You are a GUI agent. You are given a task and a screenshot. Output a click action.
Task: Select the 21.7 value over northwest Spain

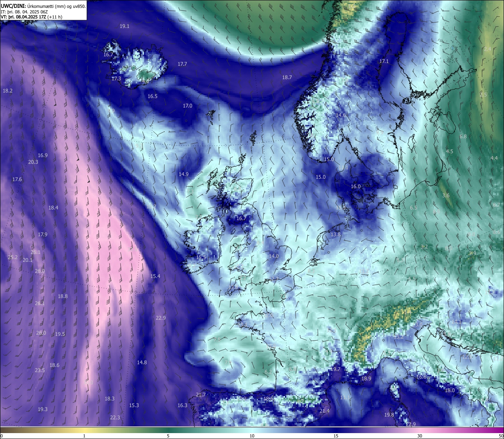(x=201, y=395)
